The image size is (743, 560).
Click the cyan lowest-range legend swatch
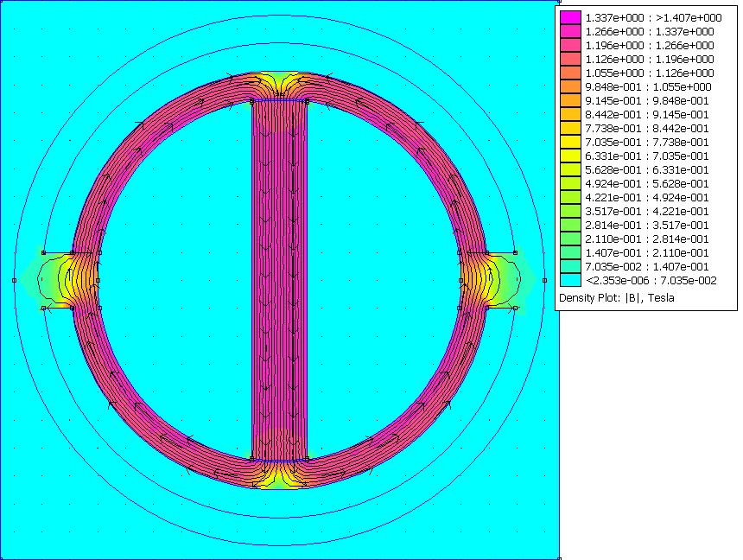[x=570, y=280]
